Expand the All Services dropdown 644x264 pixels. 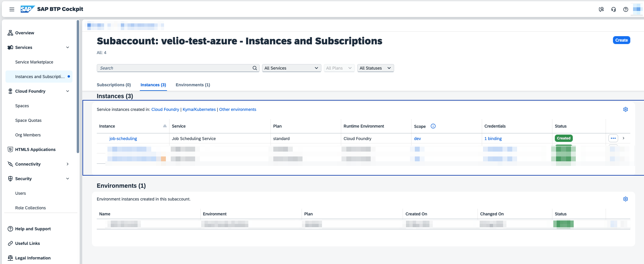291,68
